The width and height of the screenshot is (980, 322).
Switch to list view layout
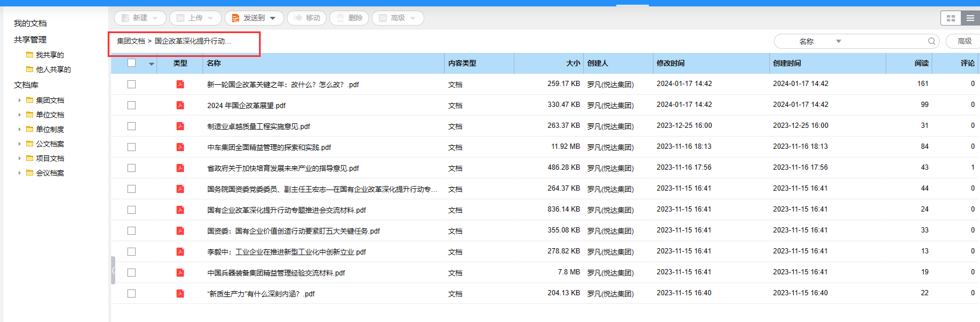(970, 18)
